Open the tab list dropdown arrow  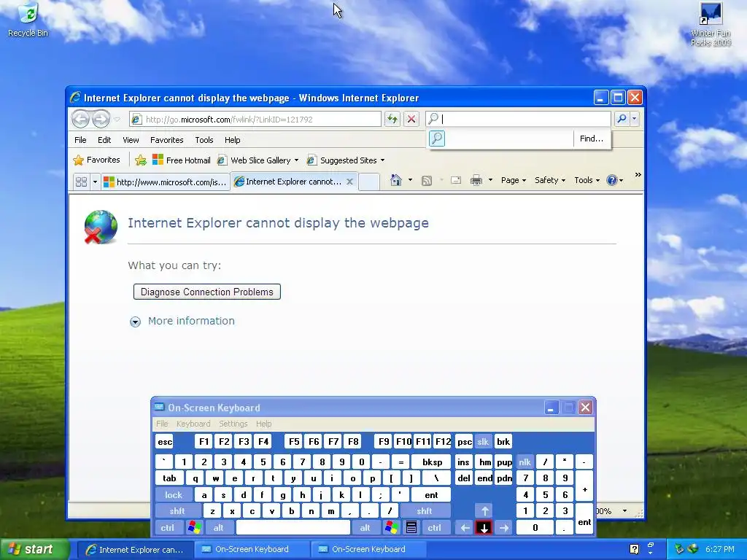click(95, 182)
